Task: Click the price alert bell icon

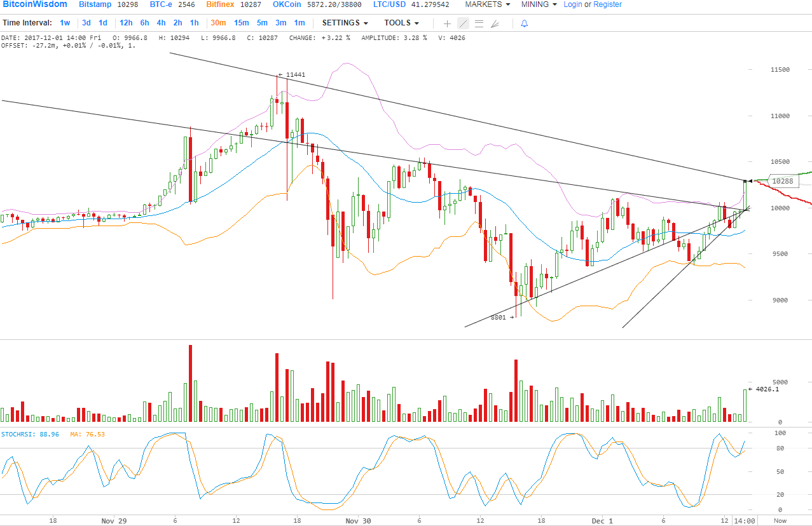Action: coord(524,24)
